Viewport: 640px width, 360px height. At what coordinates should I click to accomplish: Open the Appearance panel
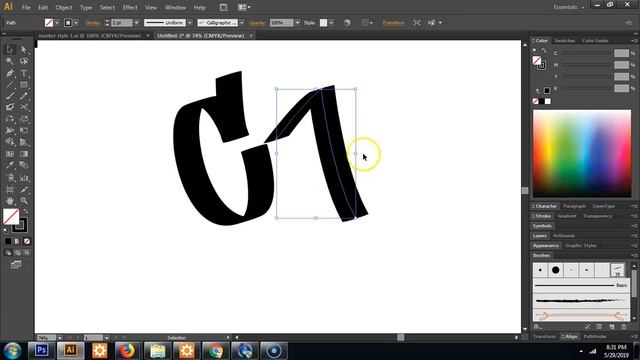[x=546, y=245]
